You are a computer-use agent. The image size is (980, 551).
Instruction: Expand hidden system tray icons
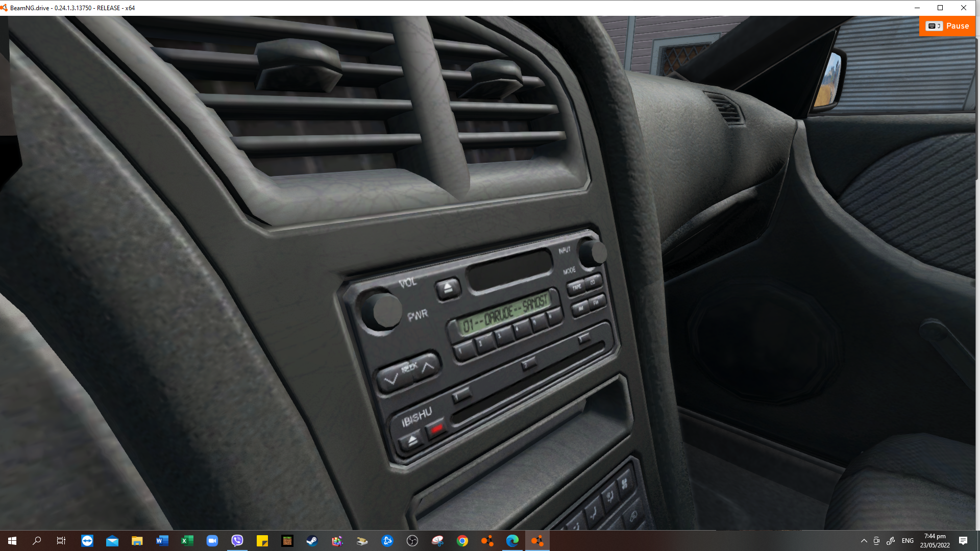(x=864, y=541)
